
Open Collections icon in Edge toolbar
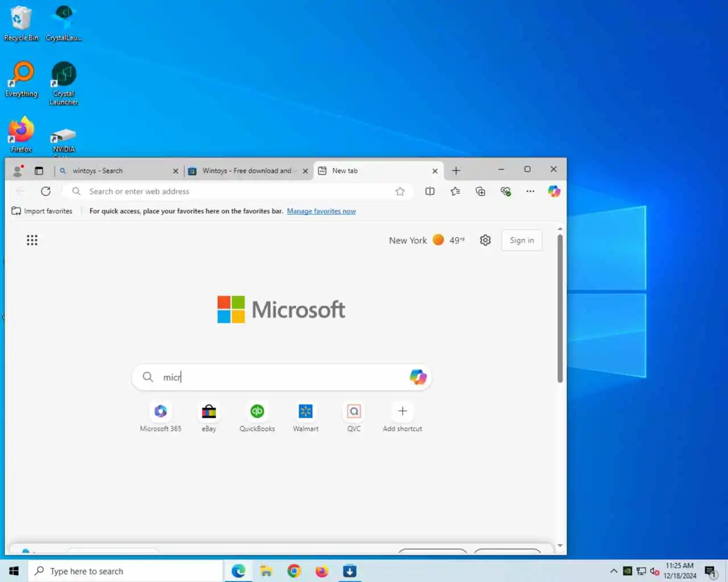click(481, 192)
